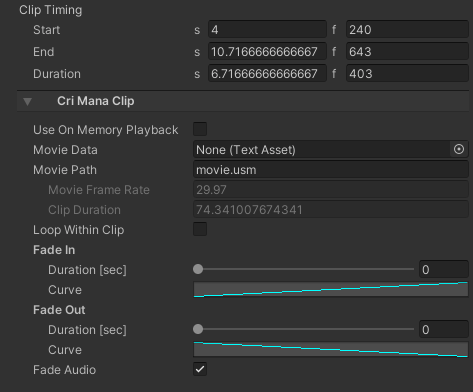
Task: Click the Loop Within Clip label
Action: click(x=79, y=230)
